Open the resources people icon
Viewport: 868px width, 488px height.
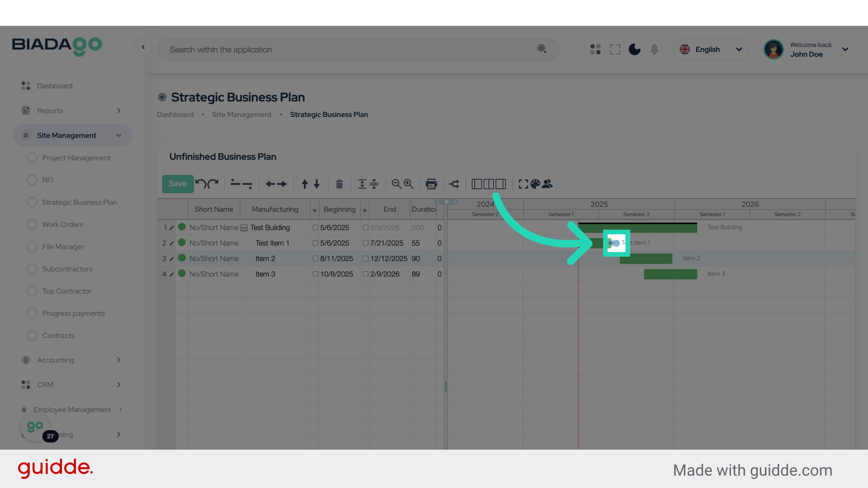[x=547, y=184]
